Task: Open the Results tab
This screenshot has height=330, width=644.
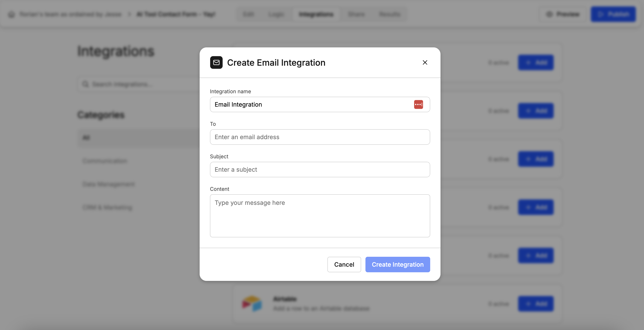Action: click(390, 14)
